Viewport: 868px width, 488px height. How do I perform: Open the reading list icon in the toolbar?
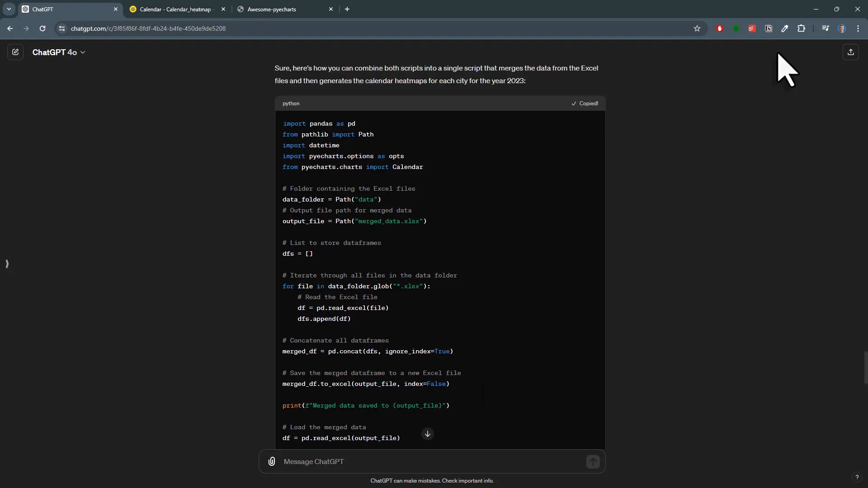[825, 28]
